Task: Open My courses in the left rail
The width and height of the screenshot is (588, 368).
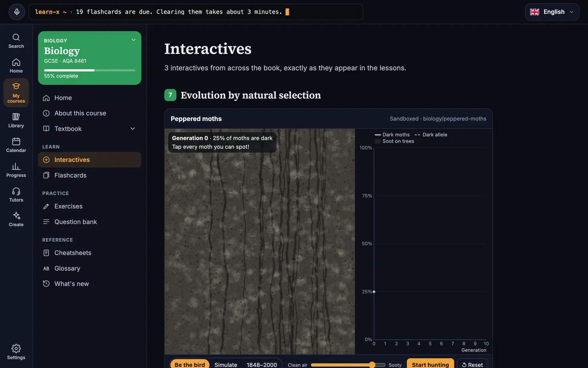Action: click(16, 93)
